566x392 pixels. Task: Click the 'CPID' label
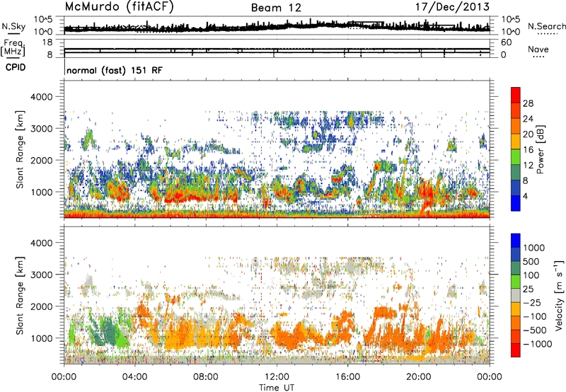click(x=16, y=67)
